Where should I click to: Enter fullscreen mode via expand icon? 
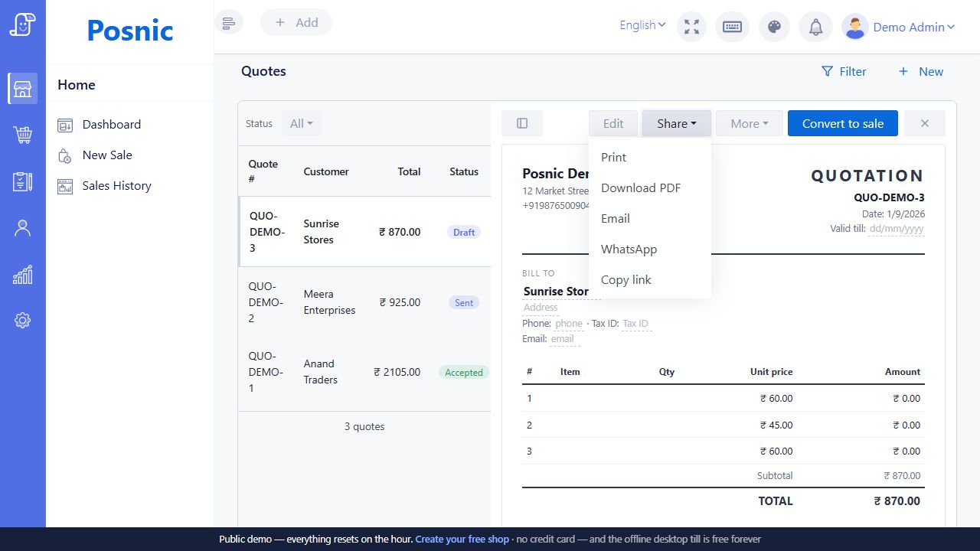pos(692,27)
